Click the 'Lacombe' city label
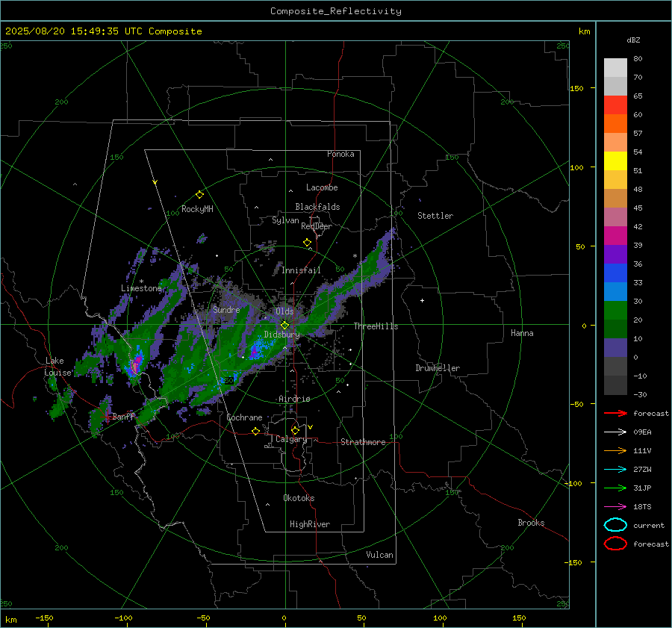The height and width of the screenshot is (628, 672). click(x=322, y=187)
